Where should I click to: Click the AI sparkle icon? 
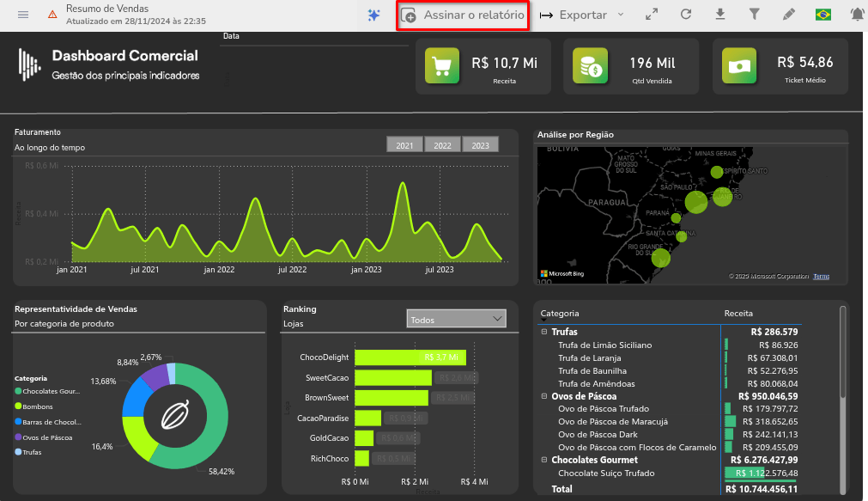373,15
